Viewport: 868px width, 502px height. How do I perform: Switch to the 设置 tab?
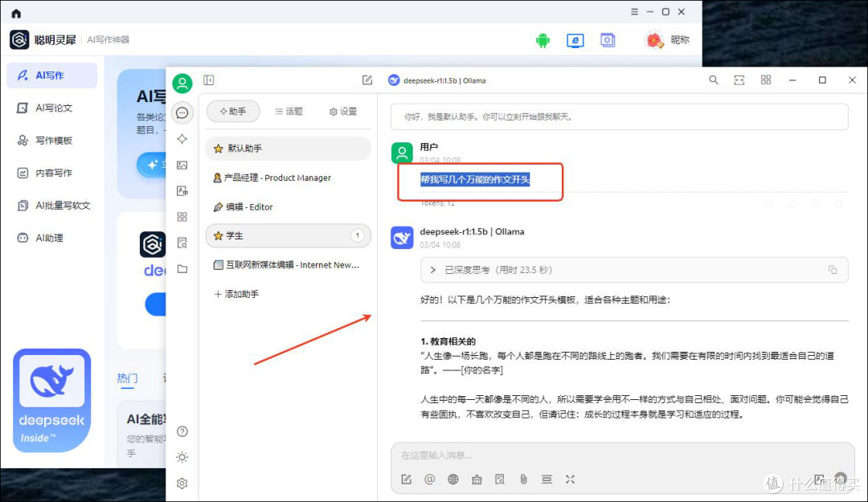[343, 112]
